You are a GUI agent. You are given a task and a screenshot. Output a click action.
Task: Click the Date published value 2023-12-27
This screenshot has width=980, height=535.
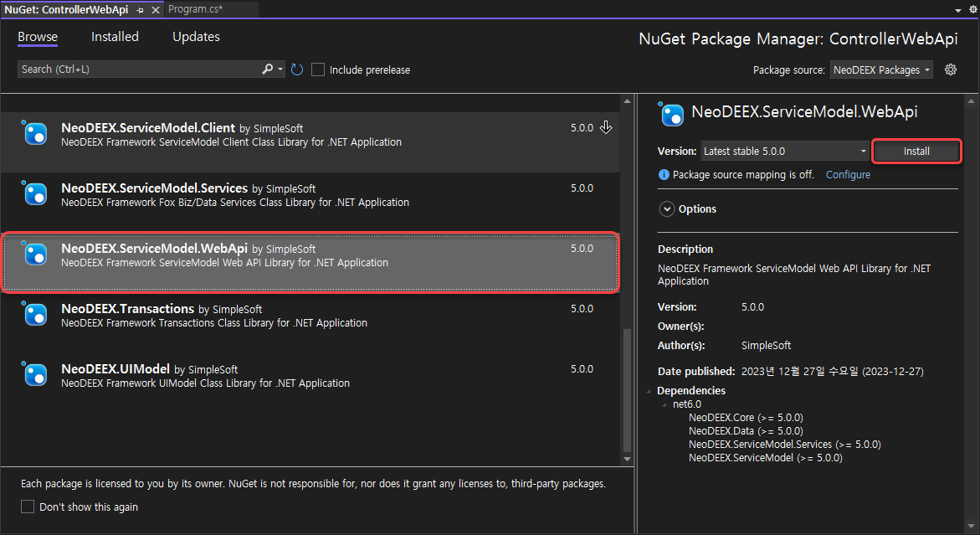coord(833,371)
